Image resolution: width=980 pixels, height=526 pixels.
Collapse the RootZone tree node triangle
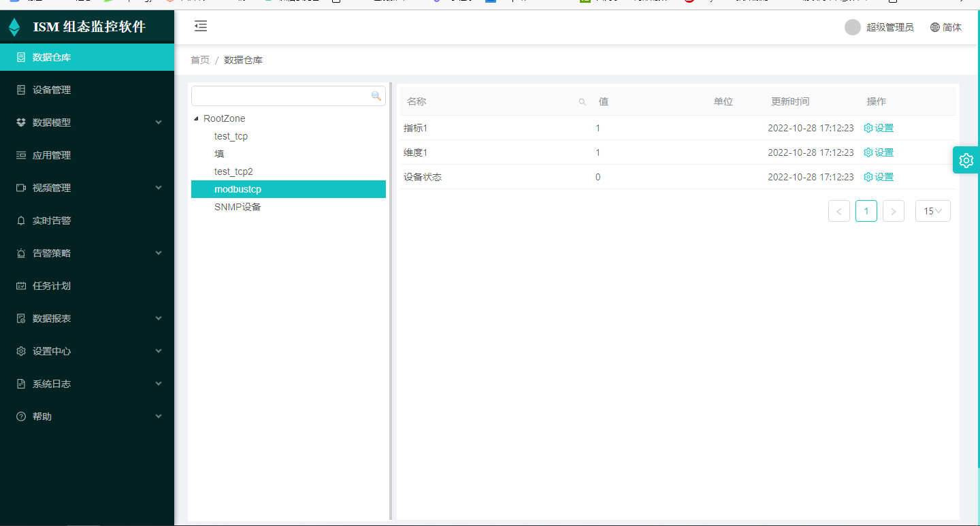coord(197,118)
